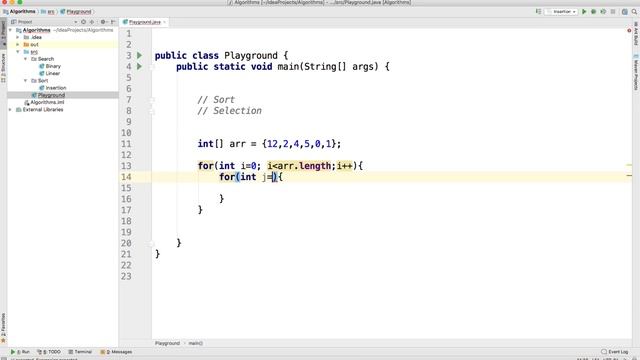The image size is (640, 360).
Task: Click the fold marker beside line 7 comment
Action: pos(152,100)
